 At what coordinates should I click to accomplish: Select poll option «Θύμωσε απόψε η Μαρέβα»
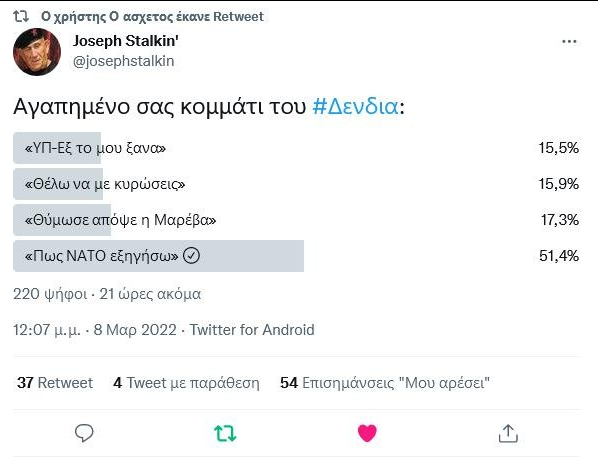click(296, 220)
